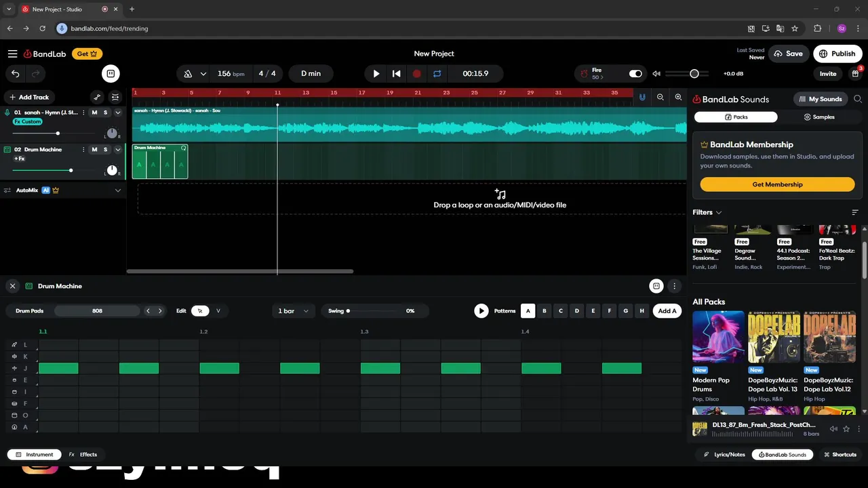This screenshot has width=868, height=488.
Task: Toggle the Fire mastering switch
Action: [x=635, y=73]
